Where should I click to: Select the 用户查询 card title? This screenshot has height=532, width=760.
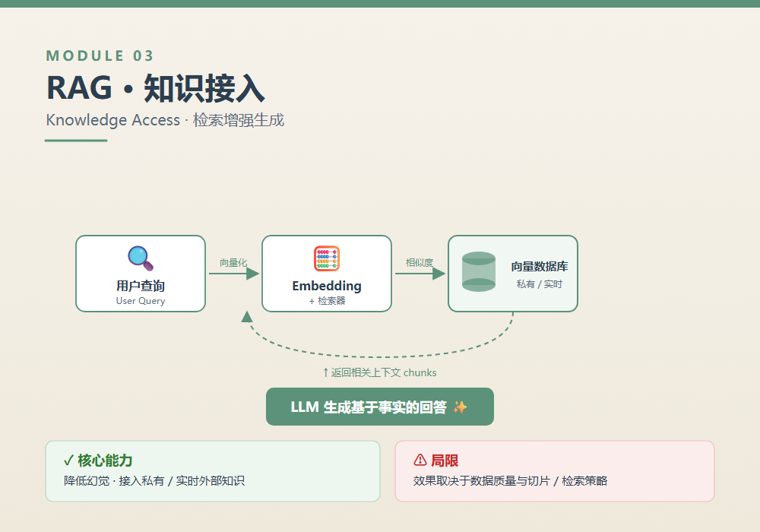click(x=141, y=286)
